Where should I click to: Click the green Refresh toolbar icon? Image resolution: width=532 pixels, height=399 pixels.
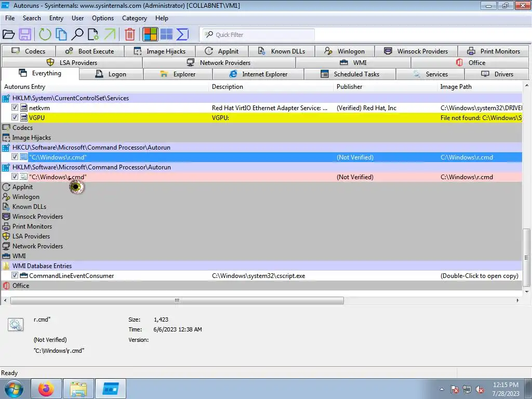pos(45,34)
